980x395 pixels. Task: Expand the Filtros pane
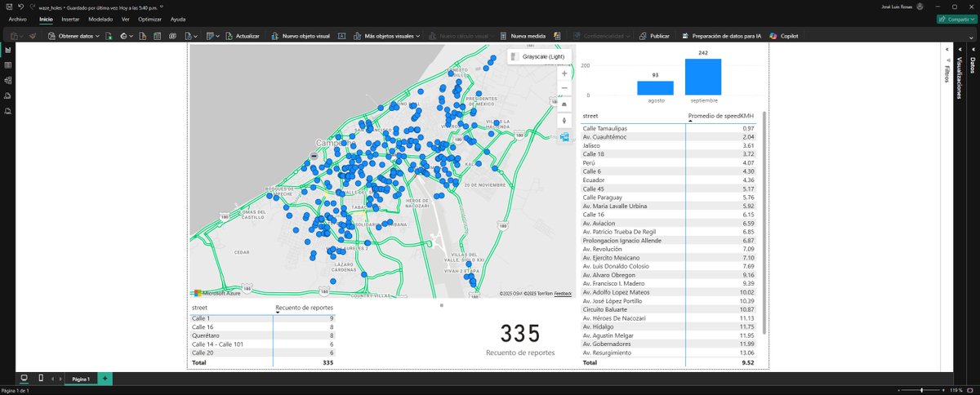pos(946,50)
